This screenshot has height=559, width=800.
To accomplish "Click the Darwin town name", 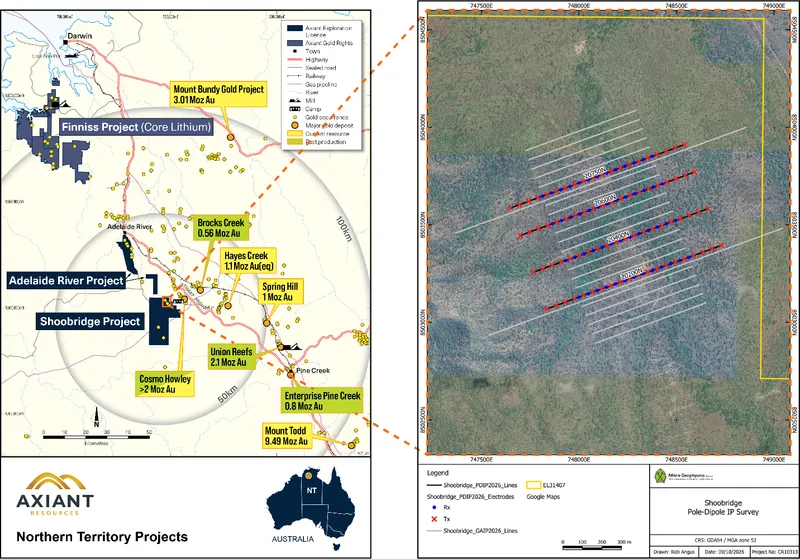I will point(80,35).
